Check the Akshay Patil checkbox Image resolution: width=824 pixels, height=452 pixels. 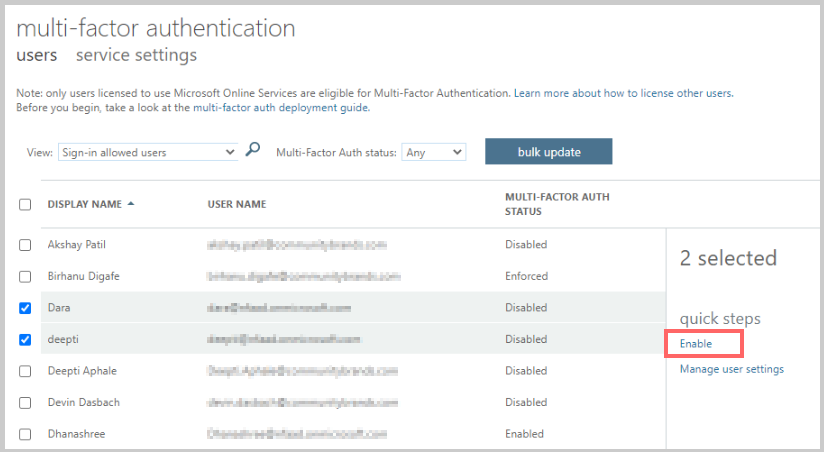[x=25, y=245]
